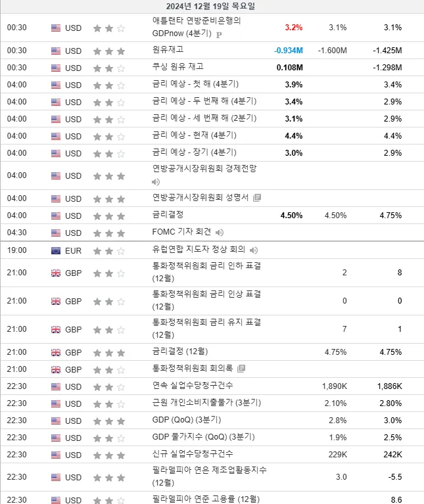Open the document icon next to 통화정책위원회 회의록
This screenshot has height=504, width=424.
pyautogui.click(x=241, y=369)
